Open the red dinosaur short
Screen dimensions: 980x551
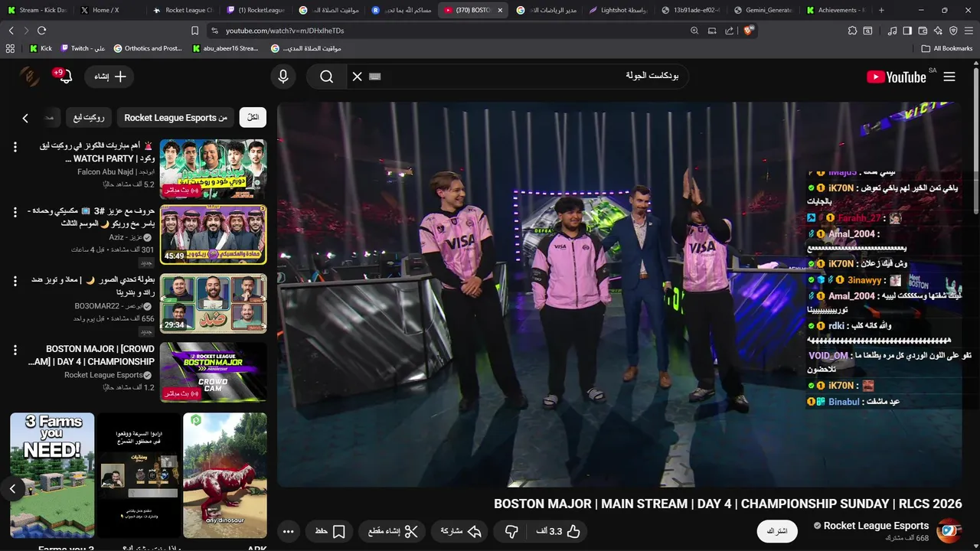[x=225, y=474]
